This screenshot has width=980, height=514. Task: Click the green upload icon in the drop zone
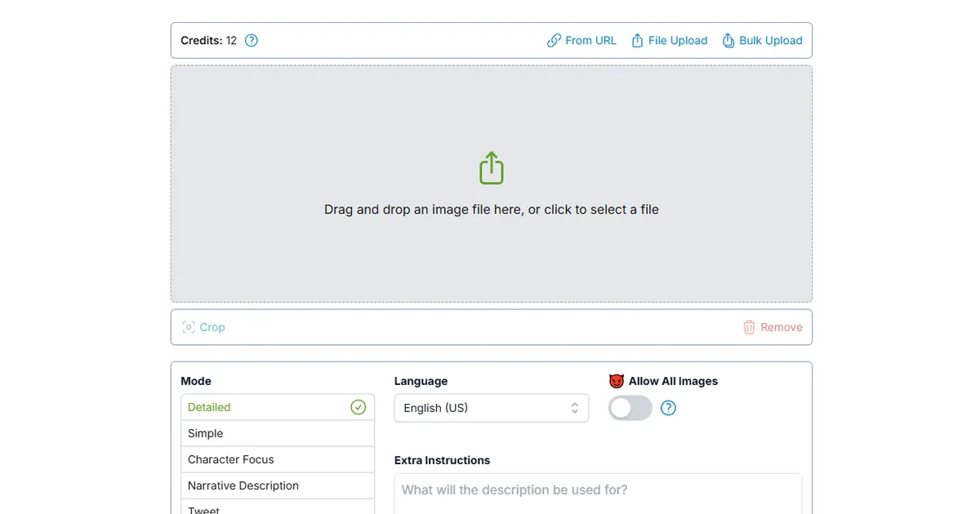[491, 168]
